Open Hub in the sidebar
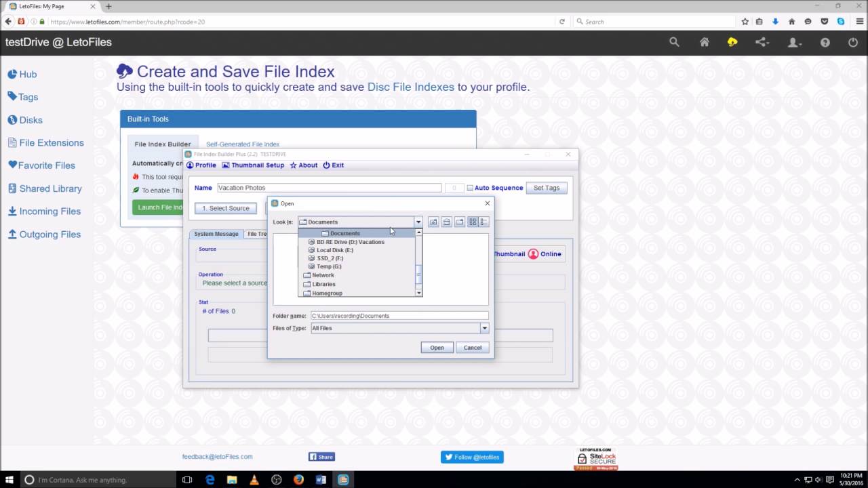Viewport: 868px width, 488px height. point(22,74)
